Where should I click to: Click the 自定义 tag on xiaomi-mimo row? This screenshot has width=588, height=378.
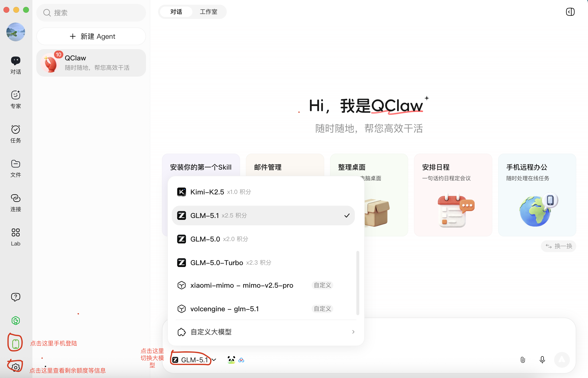[x=322, y=285]
